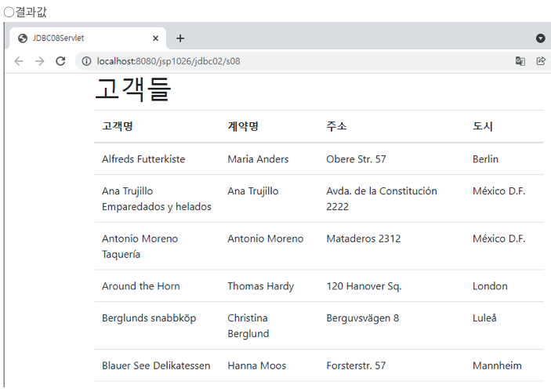Click the 고객명 column header
The width and height of the screenshot is (551, 392).
click(x=118, y=126)
